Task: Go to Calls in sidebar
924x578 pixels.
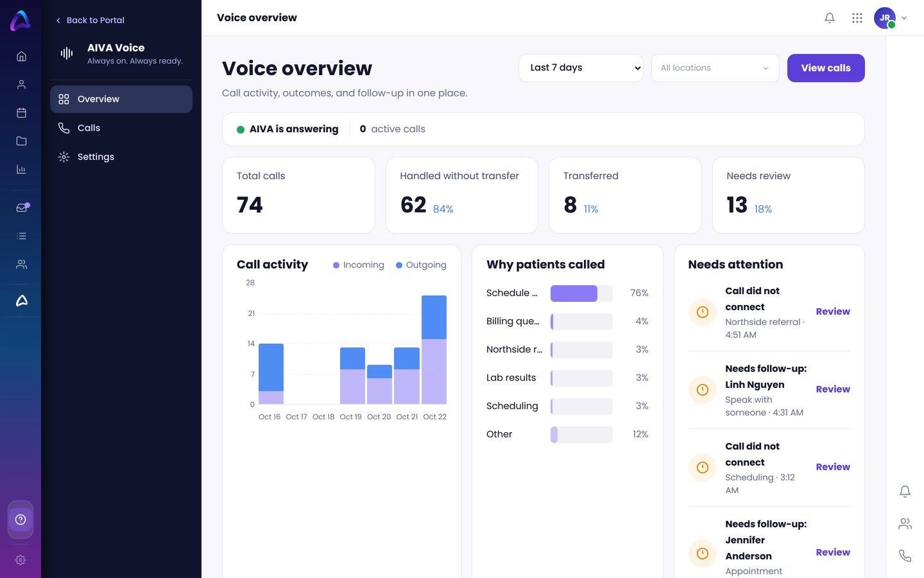Action: pyautogui.click(x=121, y=128)
